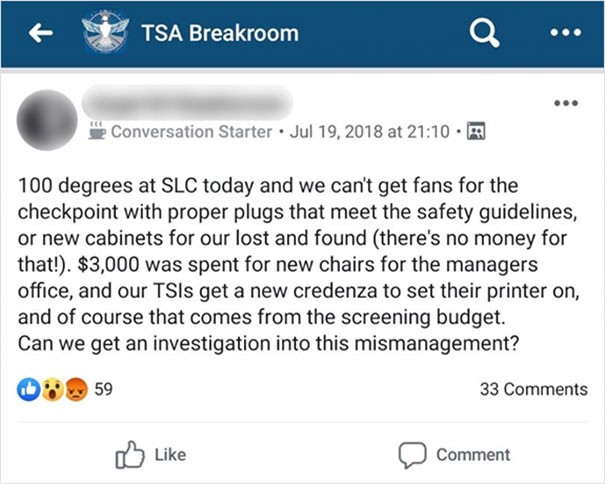Screen dimensions: 605x484
Task: Click the Conversation Starter label
Action: click(192, 131)
